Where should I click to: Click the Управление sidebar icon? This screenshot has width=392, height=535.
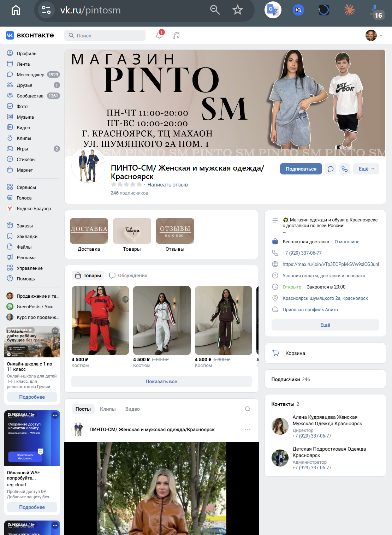click(10, 268)
